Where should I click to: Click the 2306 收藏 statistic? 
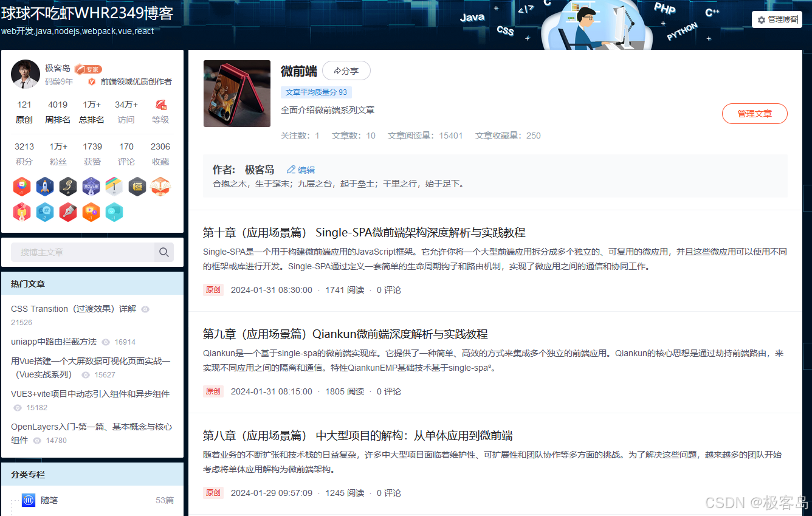point(160,154)
